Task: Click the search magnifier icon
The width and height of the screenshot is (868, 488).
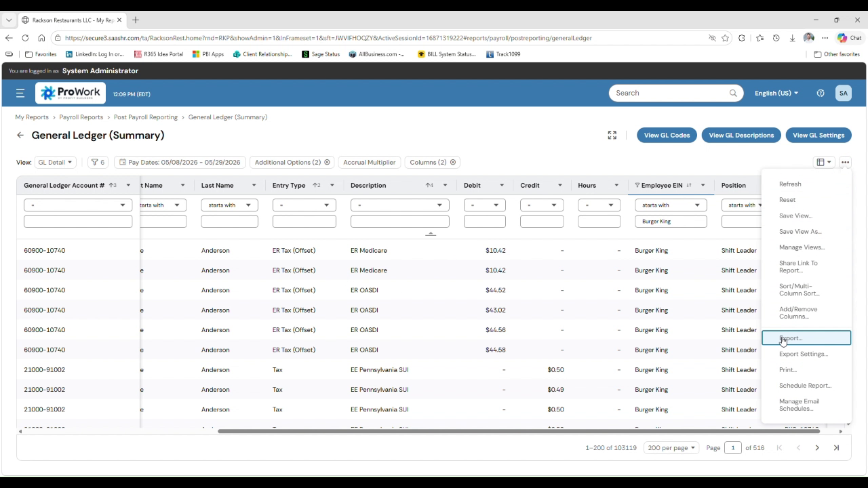Action: coord(733,93)
